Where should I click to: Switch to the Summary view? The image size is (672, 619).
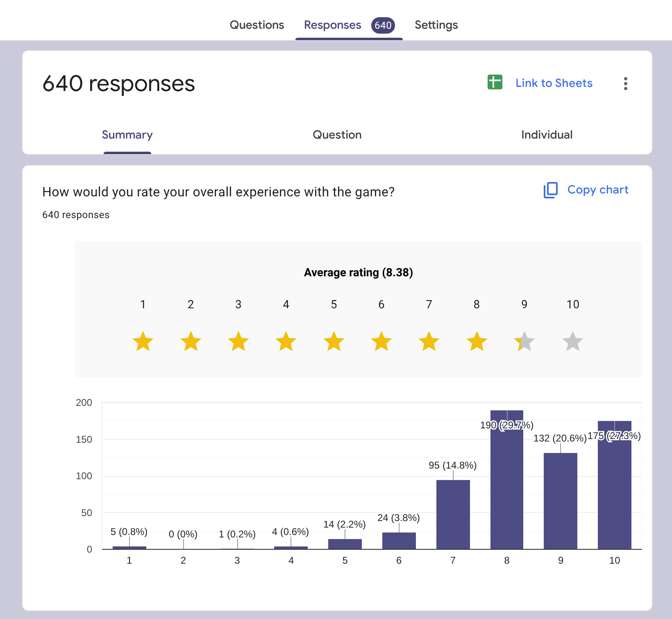(127, 135)
